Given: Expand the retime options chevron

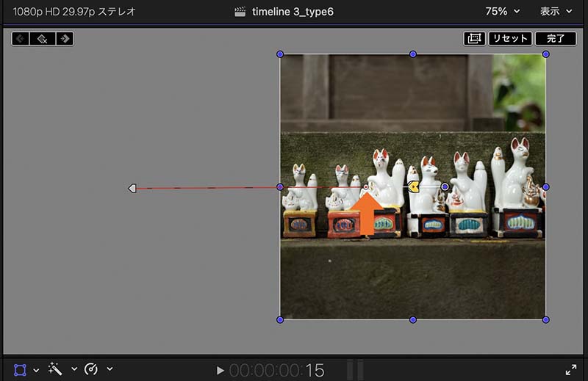Looking at the screenshot, I should click(x=110, y=369).
